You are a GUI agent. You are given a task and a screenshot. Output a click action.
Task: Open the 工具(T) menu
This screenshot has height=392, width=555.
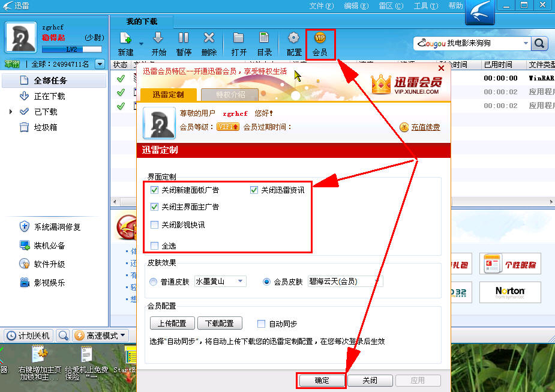coord(426,6)
